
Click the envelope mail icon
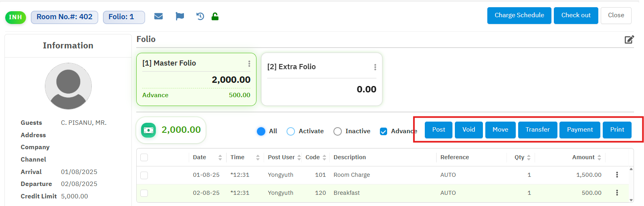coord(159,16)
